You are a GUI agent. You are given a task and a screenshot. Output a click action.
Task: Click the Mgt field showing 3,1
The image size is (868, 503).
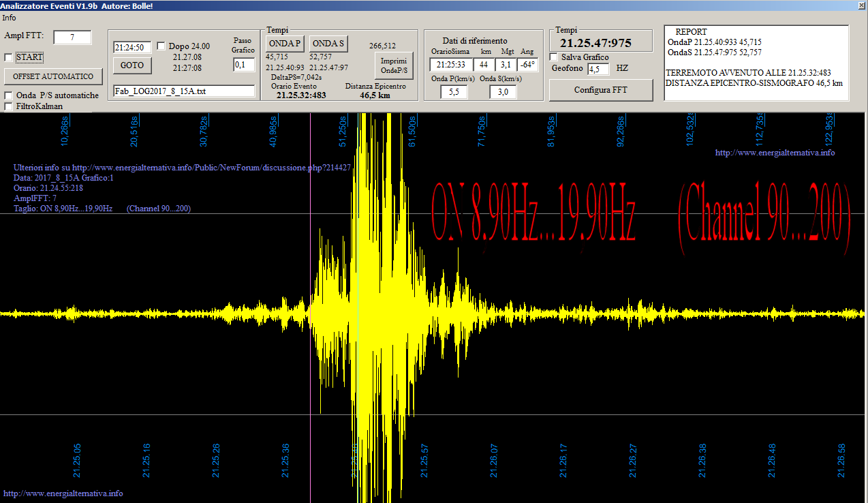(x=505, y=65)
